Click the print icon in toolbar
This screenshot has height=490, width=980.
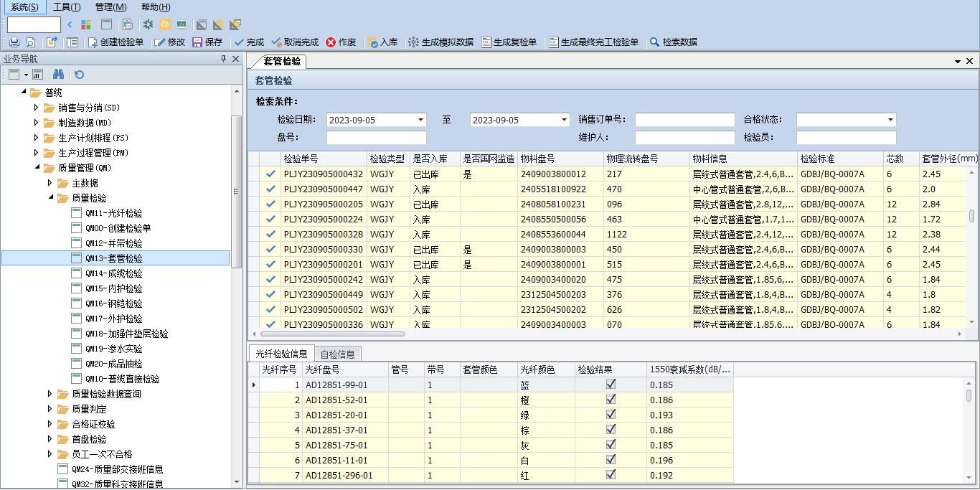[14, 42]
